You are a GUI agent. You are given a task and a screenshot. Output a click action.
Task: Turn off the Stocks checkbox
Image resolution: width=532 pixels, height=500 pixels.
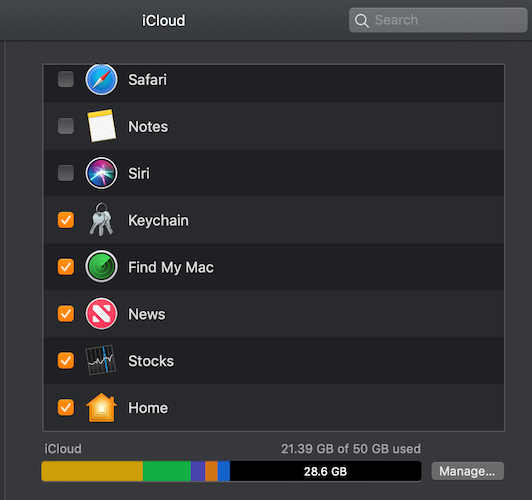(x=66, y=360)
